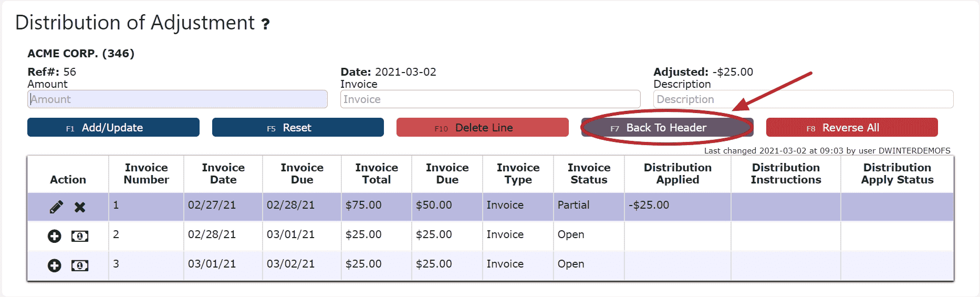This screenshot has width=980, height=297.
Task: Click the pencil edit icon for invoice 1
Action: (x=56, y=207)
